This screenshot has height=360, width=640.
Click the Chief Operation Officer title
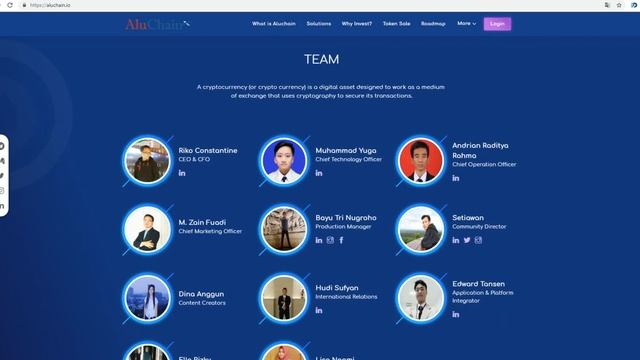coord(484,164)
